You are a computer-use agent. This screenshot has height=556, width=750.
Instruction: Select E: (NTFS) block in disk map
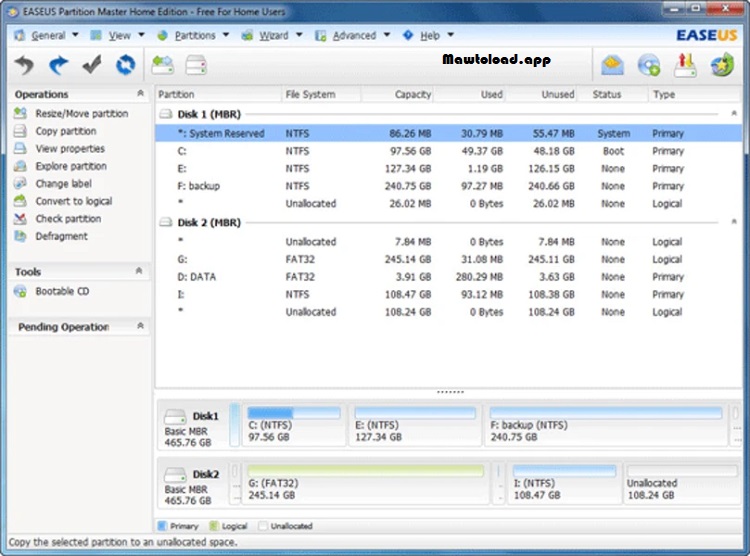pyautogui.click(x=415, y=425)
